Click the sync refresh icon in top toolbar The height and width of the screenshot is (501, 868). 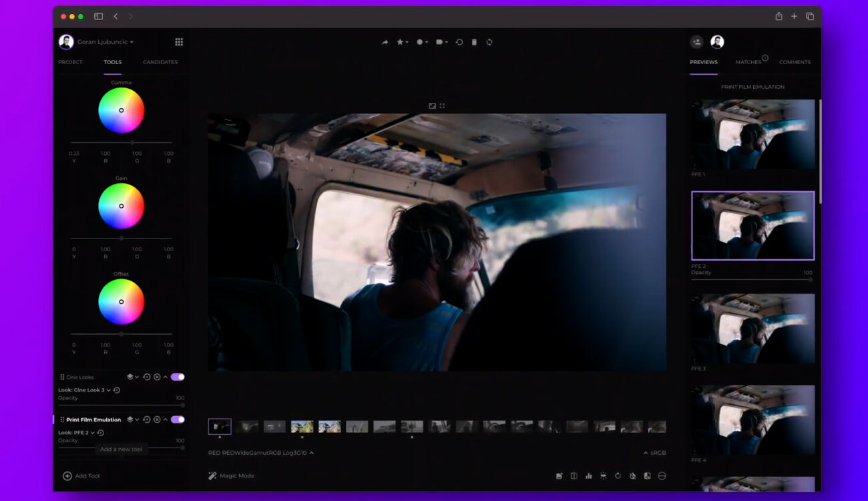pyautogui.click(x=489, y=42)
